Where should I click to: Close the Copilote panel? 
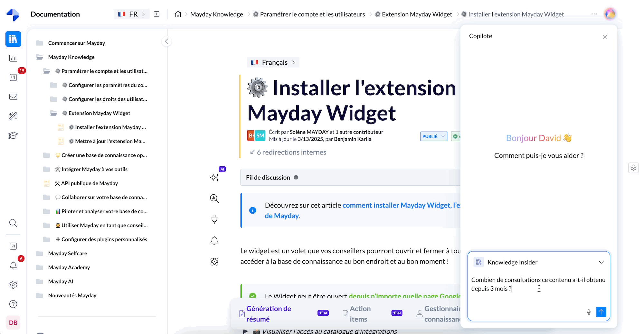605,37
